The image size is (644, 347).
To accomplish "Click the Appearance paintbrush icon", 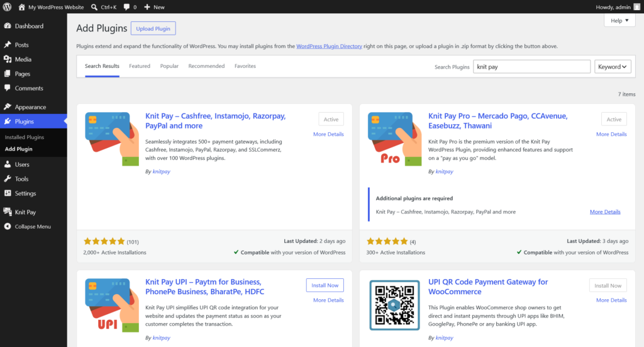I will pos(8,107).
